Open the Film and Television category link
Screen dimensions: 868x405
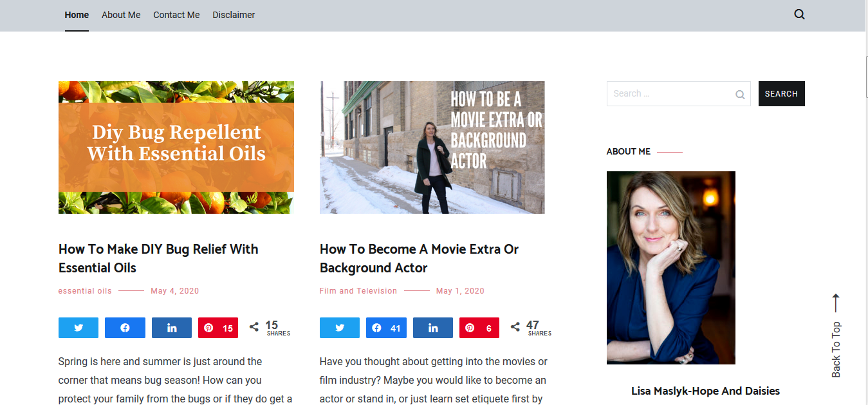click(358, 291)
